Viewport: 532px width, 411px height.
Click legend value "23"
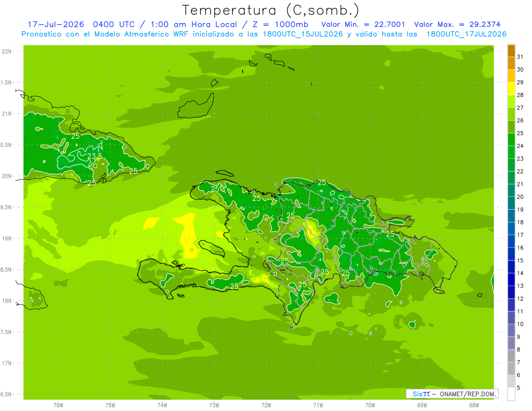[520, 159]
